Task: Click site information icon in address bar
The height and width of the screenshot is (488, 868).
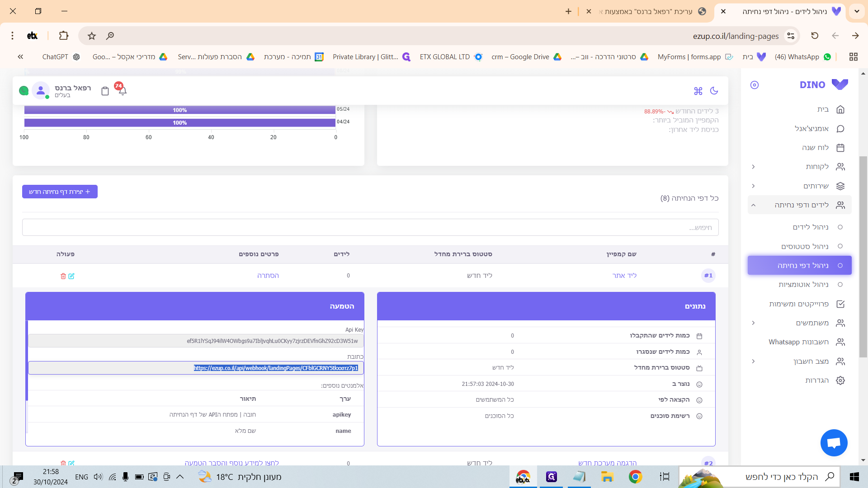Action: click(x=791, y=36)
